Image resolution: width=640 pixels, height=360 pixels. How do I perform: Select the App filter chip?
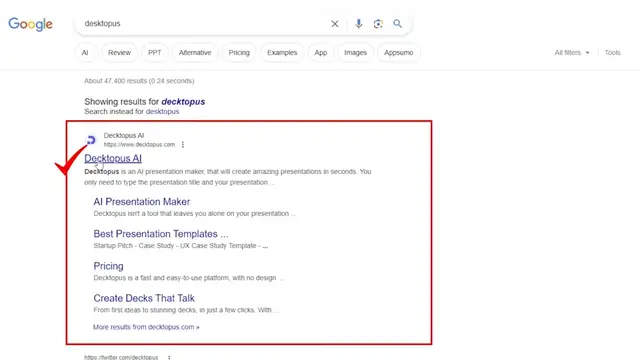321,53
